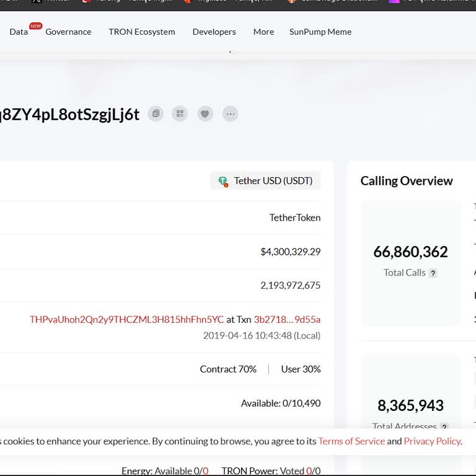The image size is (476, 476).
Task: Click the help icon beside Total Calls
Action: pyautogui.click(x=433, y=273)
